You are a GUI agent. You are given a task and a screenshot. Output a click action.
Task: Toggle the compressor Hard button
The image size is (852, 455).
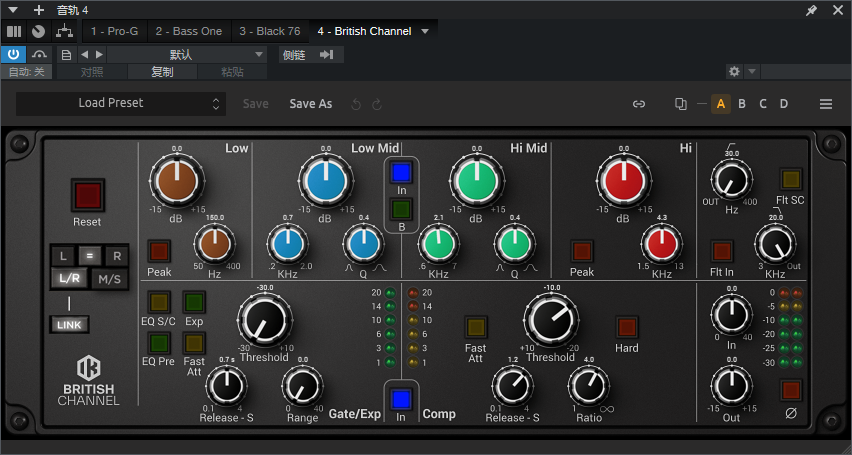pos(627,327)
